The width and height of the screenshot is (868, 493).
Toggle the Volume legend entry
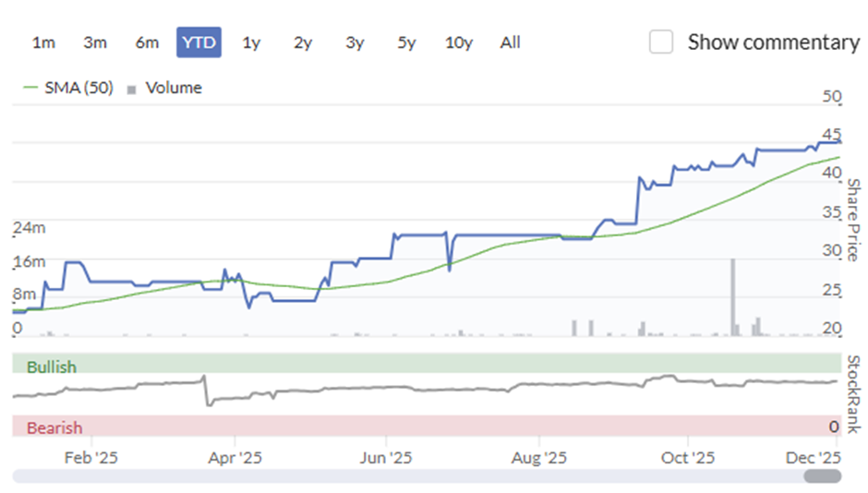point(164,88)
